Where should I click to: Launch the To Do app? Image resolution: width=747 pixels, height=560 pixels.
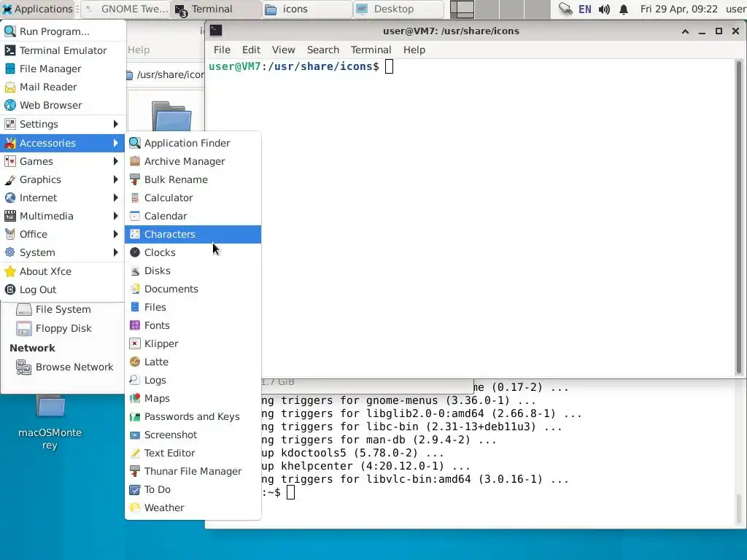pyautogui.click(x=193, y=489)
